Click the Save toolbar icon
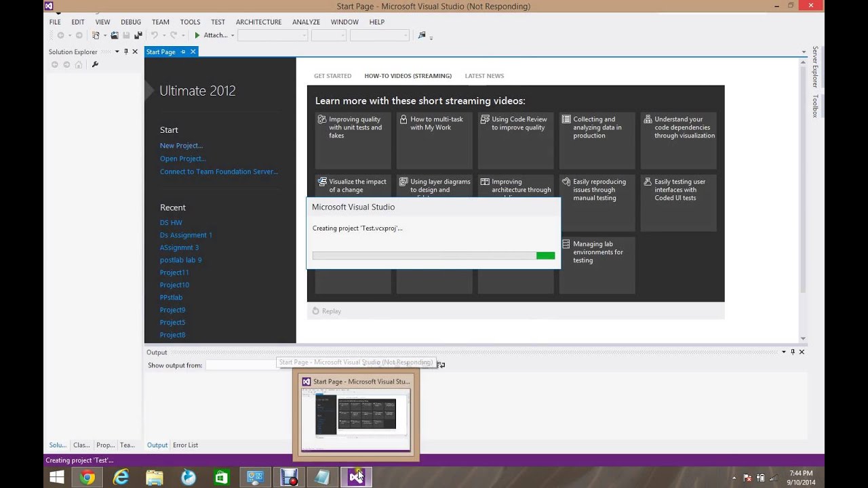 pos(126,35)
